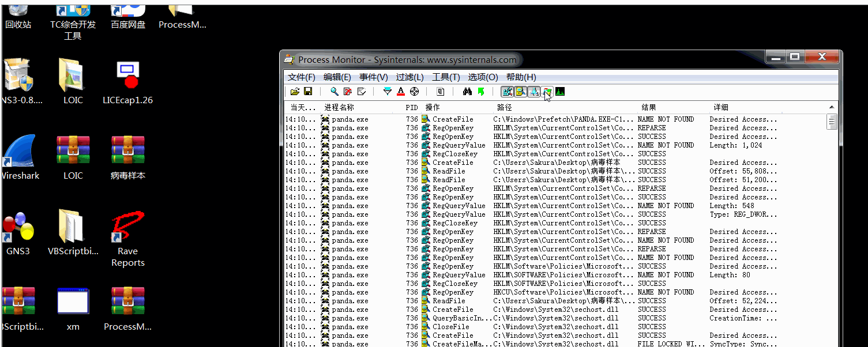Toggle the Capture magnifier icon
Image resolution: width=868 pixels, height=347 pixels.
click(335, 92)
